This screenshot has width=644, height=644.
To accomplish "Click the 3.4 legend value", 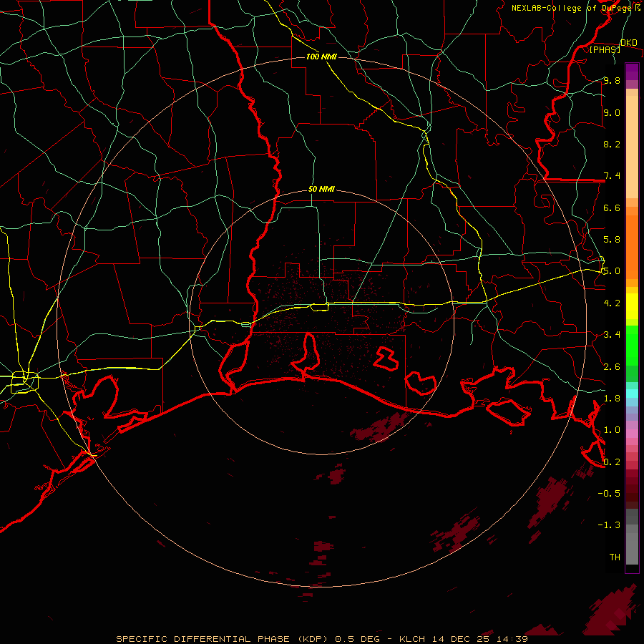I will (x=612, y=335).
